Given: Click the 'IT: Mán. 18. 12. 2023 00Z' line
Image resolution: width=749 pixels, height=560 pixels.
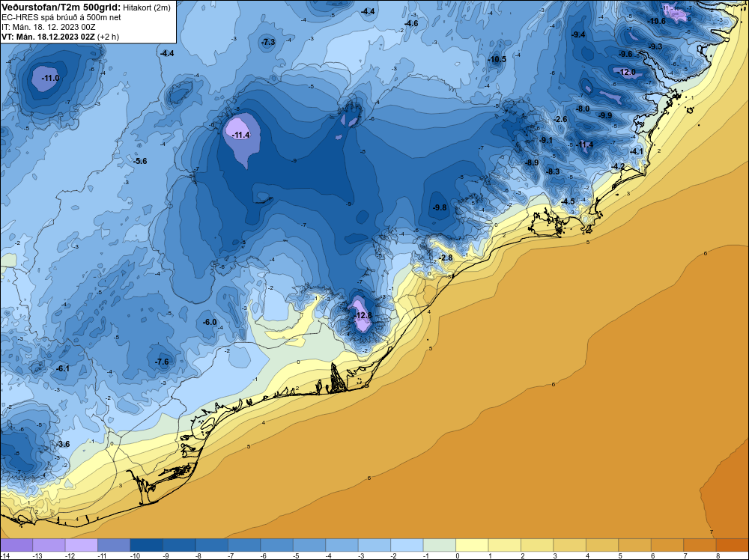Looking at the screenshot, I should click(48, 27).
